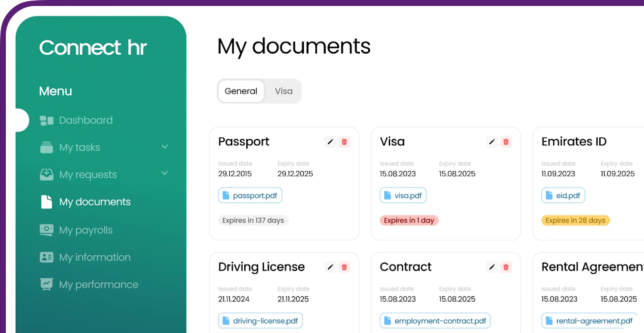The height and width of the screenshot is (333, 644).
Task: Open the driving-license.pdf file
Action: [x=260, y=321]
